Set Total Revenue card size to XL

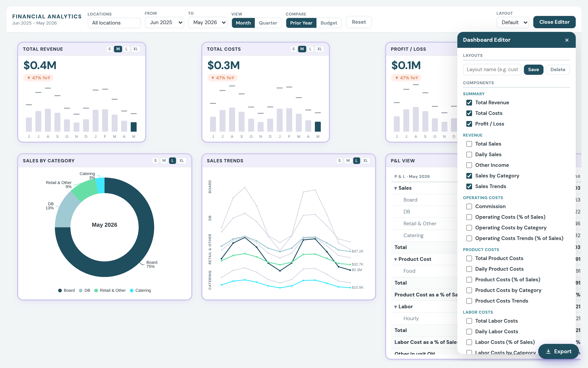click(136, 49)
